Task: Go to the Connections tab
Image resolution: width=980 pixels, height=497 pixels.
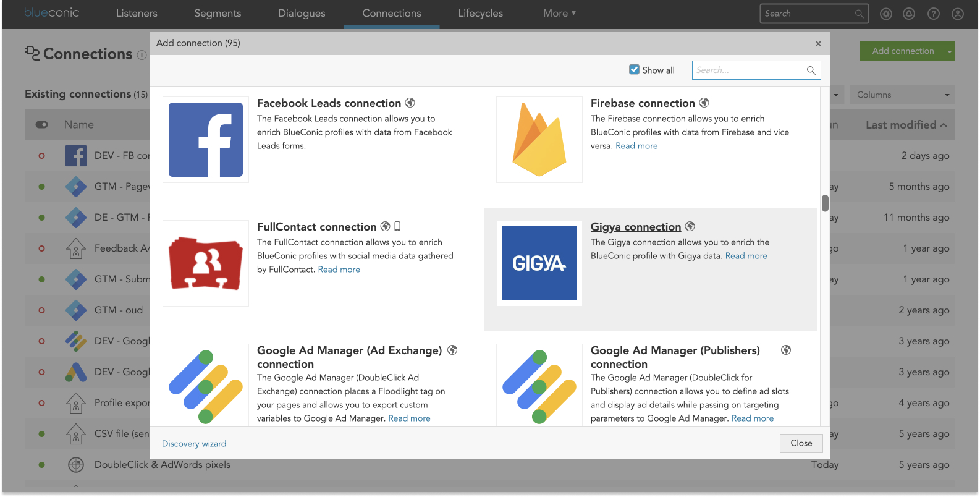Action: coord(392,13)
